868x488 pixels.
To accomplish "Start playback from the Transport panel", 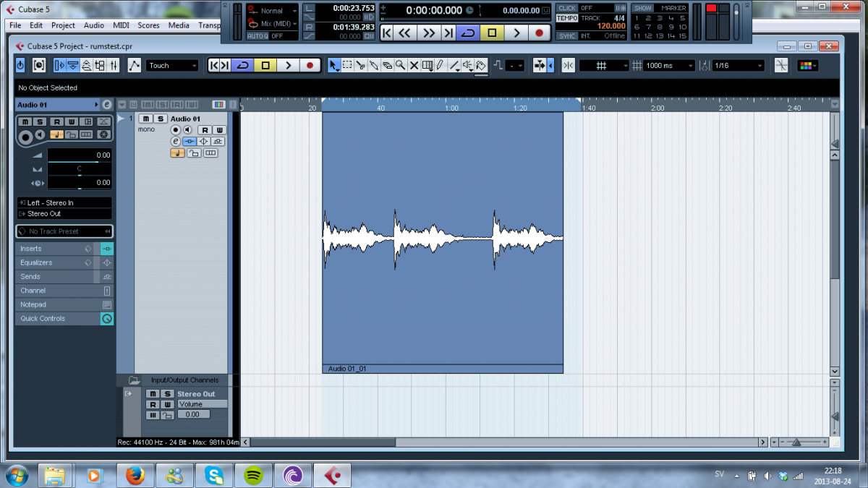I will click(x=516, y=33).
